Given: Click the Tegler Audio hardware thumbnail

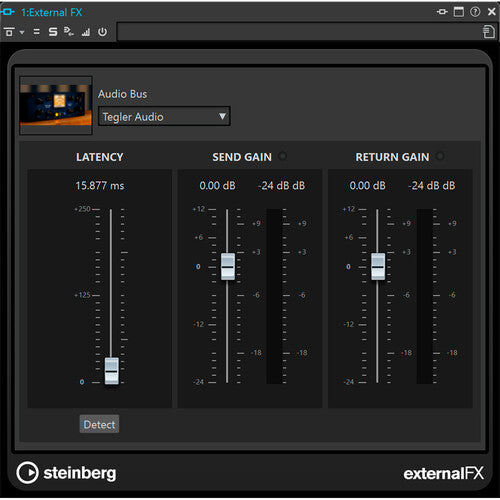Looking at the screenshot, I should tap(56, 105).
